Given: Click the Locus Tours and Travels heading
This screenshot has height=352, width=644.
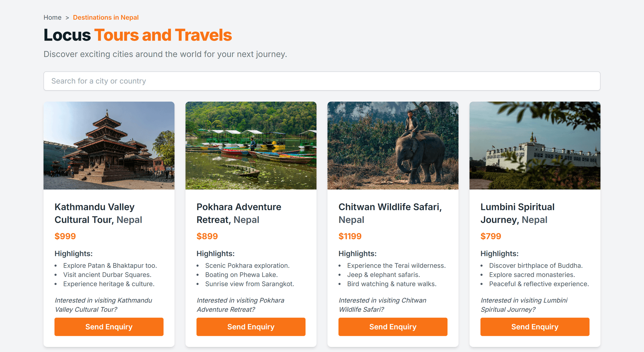Looking at the screenshot, I should click(138, 35).
